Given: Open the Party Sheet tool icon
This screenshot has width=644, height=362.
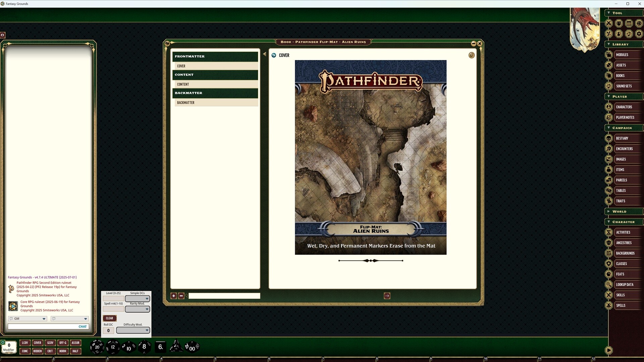Looking at the screenshot, I should (619, 23).
